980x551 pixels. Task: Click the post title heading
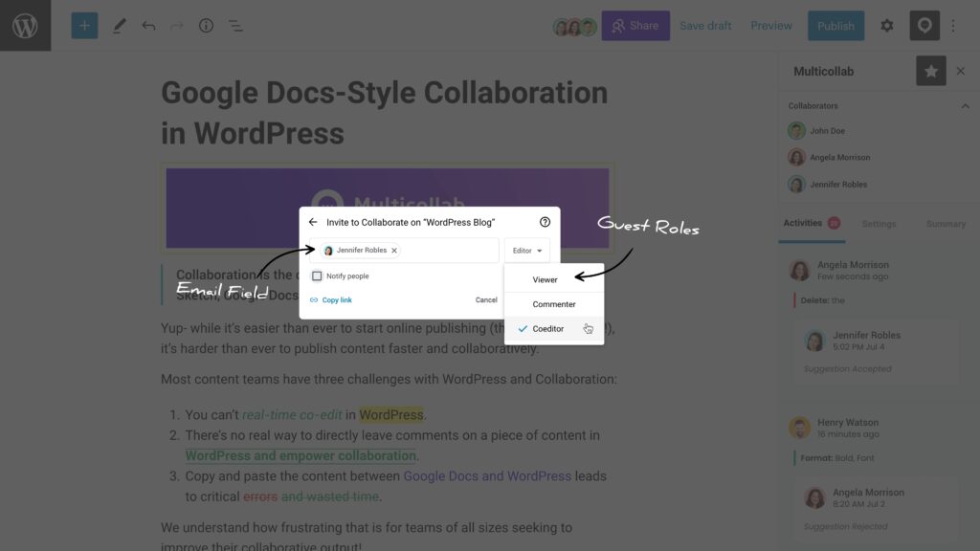385,113
